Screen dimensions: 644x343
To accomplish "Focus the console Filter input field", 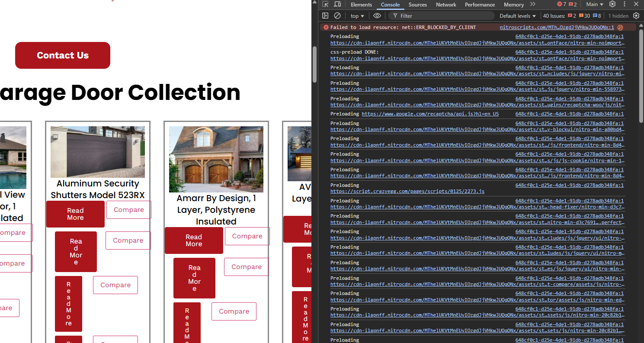I will pyautogui.click(x=441, y=16).
